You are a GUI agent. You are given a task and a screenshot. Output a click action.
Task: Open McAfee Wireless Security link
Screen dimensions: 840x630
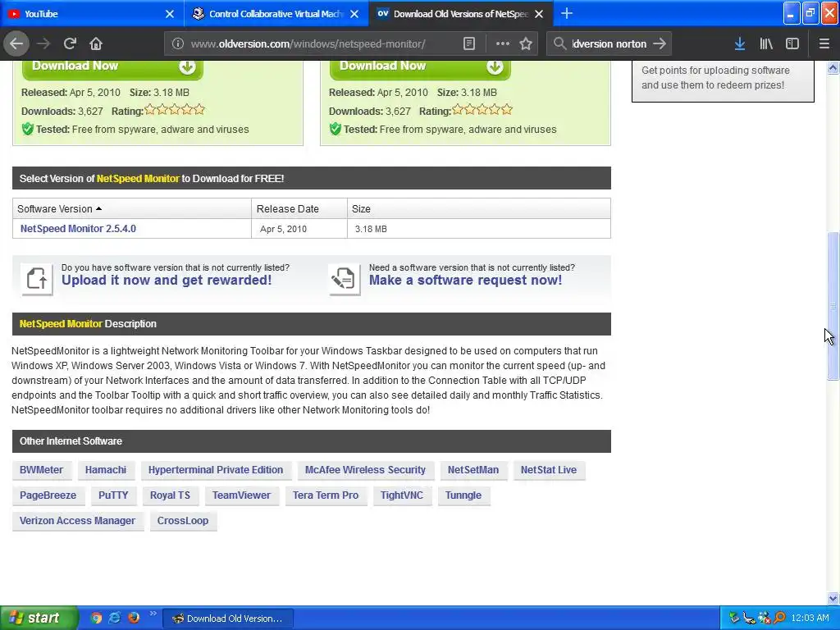coord(365,470)
